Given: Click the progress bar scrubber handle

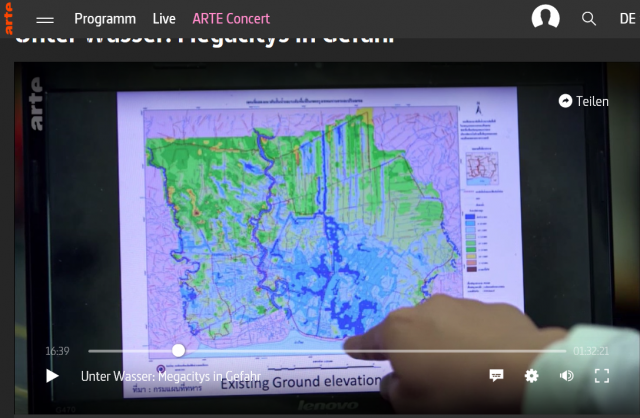Looking at the screenshot, I should [x=178, y=350].
